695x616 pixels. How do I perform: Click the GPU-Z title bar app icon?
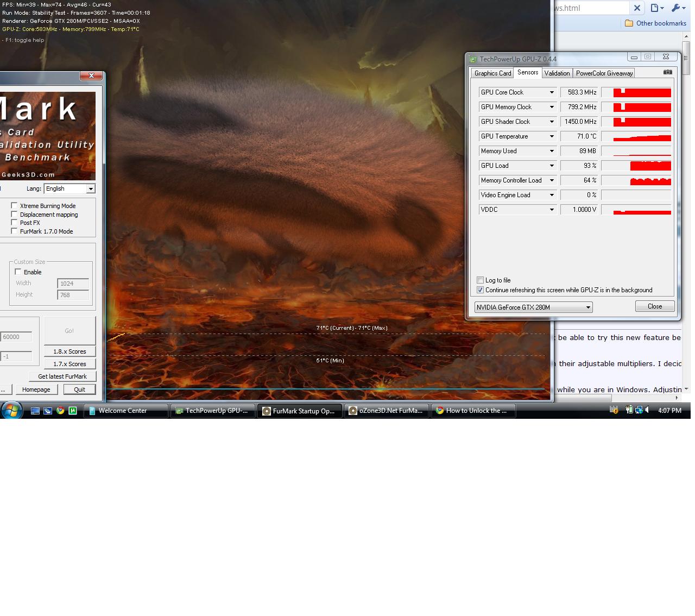pos(473,59)
